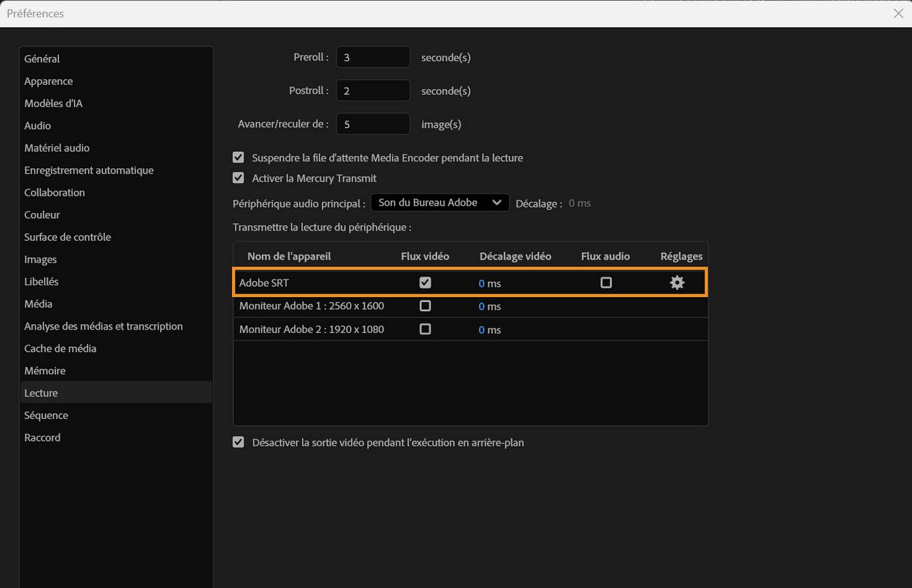912x588 pixels.
Task: Open Adobe SRT device settings gear
Action: (x=677, y=282)
